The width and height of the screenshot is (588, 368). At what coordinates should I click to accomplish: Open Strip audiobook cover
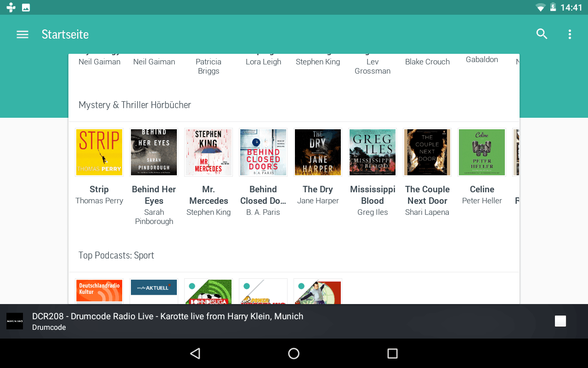[99, 152]
